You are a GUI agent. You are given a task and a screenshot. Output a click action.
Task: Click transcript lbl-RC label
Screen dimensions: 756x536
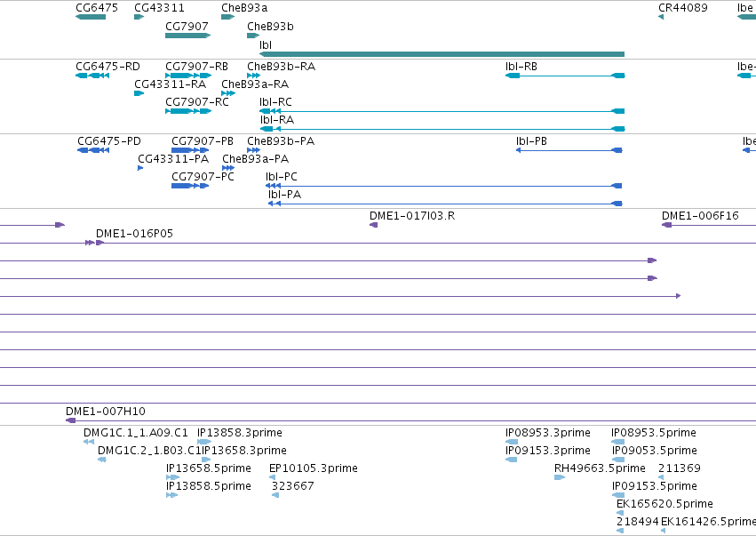[x=275, y=102]
